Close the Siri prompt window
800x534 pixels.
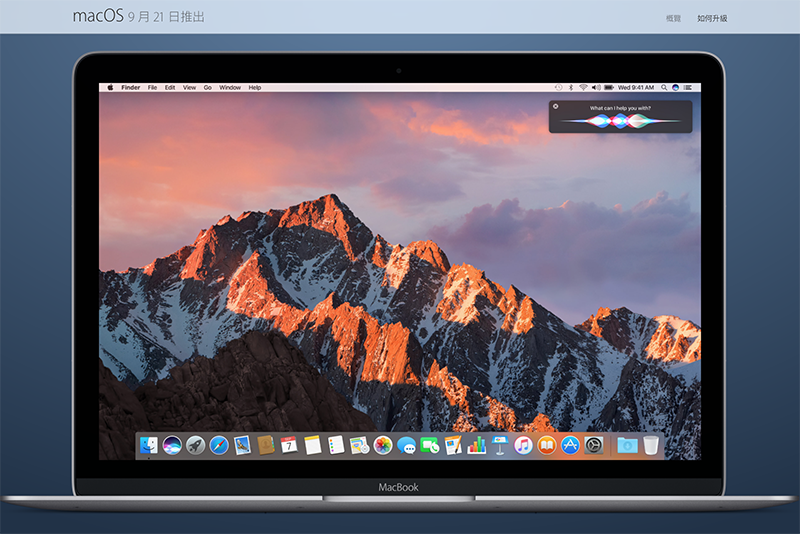click(x=556, y=106)
